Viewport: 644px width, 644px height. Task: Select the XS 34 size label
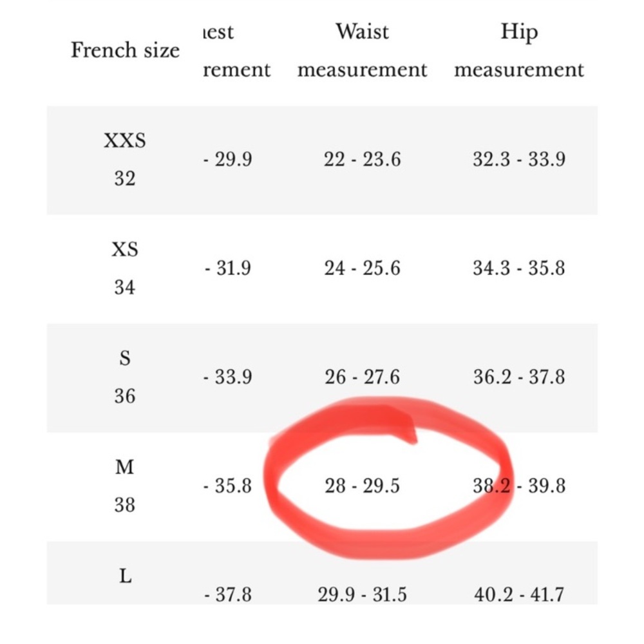coord(125,268)
